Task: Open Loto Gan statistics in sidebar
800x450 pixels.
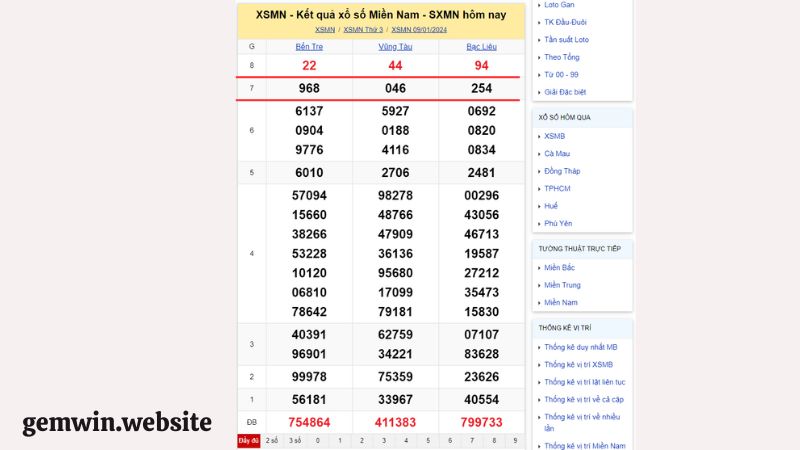Action: 559,5
